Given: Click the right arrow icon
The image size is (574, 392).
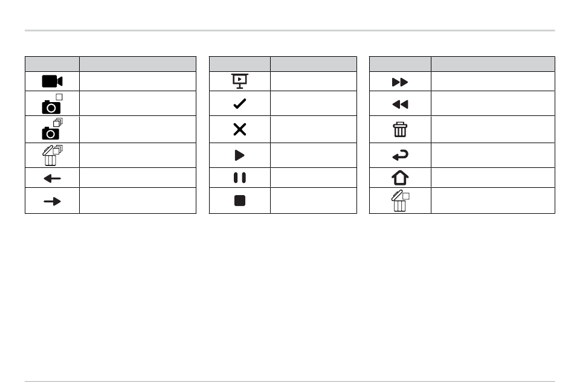Looking at the screenshot, I should tap(52, 201).
